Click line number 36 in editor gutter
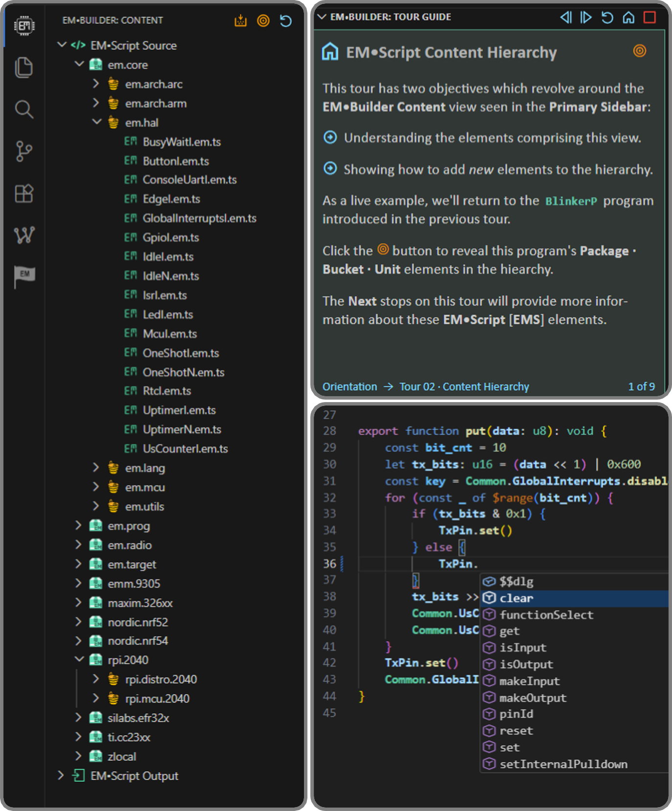Image resolution: width=672 pixels, height=811 pixels. 329,564
